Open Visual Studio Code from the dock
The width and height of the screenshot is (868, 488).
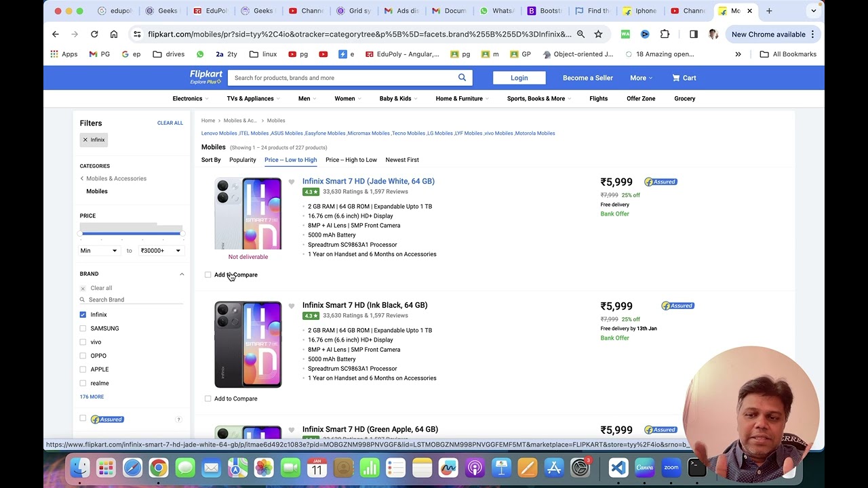tap(618, 468)
